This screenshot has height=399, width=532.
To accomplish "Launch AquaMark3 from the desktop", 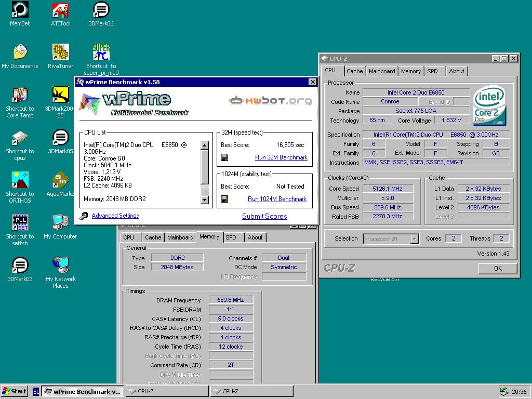I will click(x=60, y=180).
